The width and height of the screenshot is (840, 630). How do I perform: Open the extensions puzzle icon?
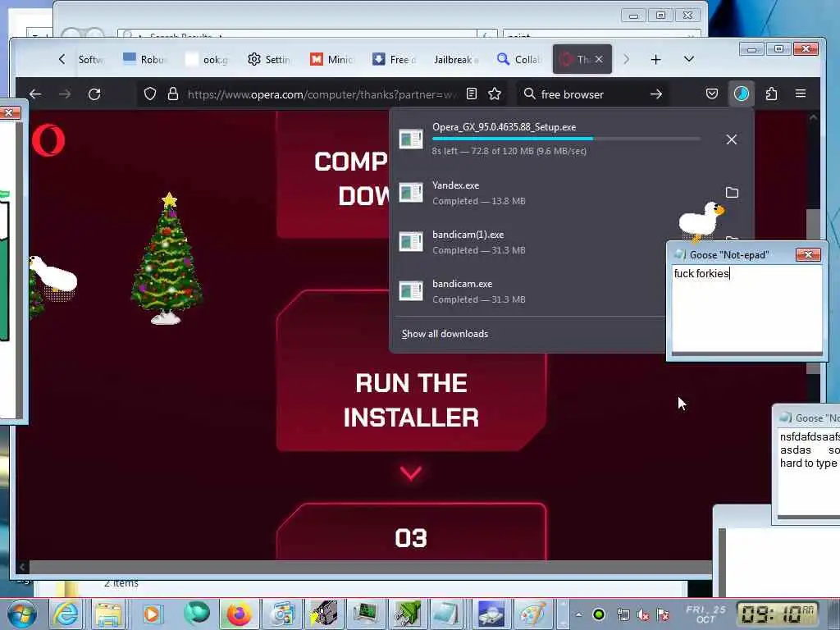[x=771, y=94]
